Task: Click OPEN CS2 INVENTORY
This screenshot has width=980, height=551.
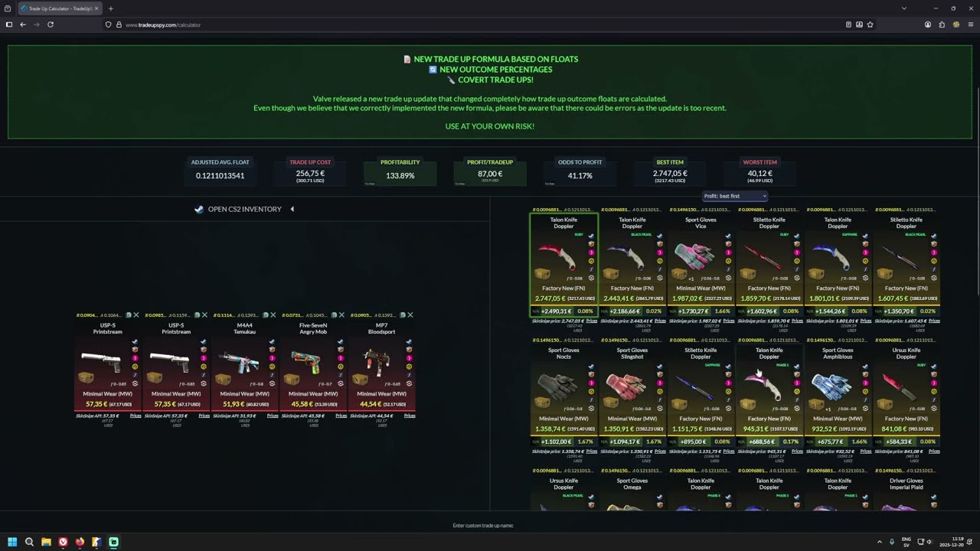Action: [244, 209]
